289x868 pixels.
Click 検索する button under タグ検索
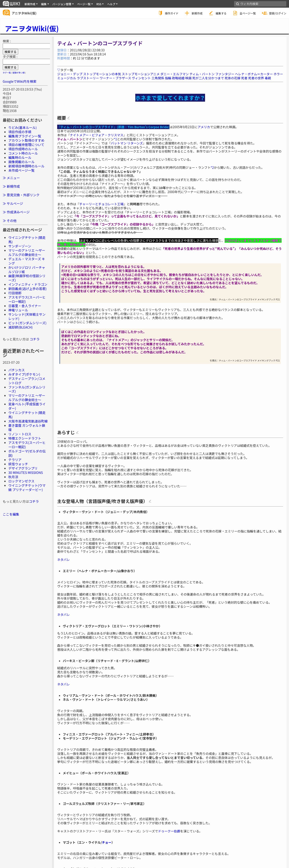(10, 67)
